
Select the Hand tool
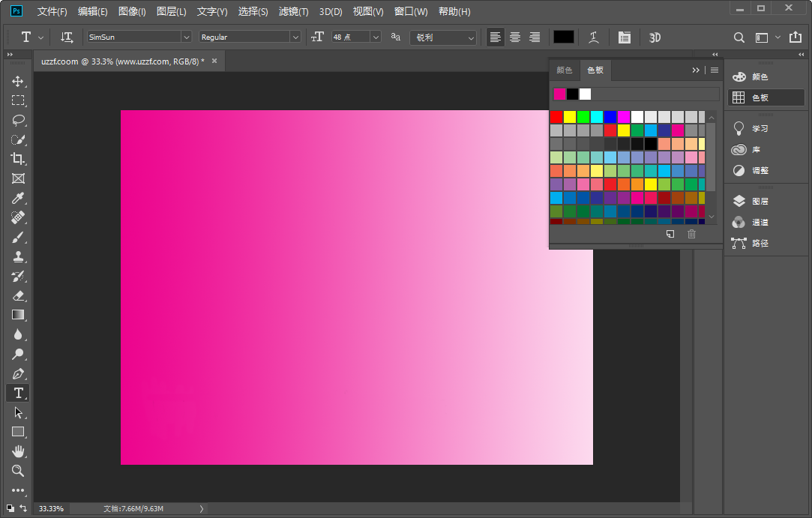[x=18, y=451]
